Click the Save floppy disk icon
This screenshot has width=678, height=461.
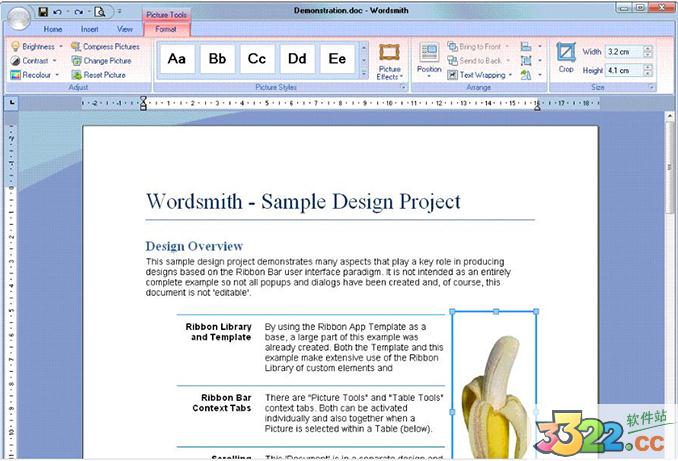43,12
